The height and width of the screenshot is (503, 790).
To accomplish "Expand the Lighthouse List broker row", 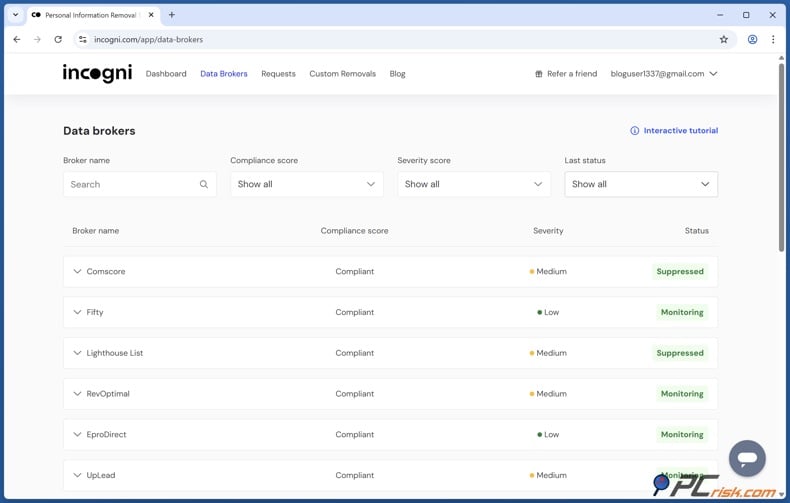I will [x=77, y=353].
